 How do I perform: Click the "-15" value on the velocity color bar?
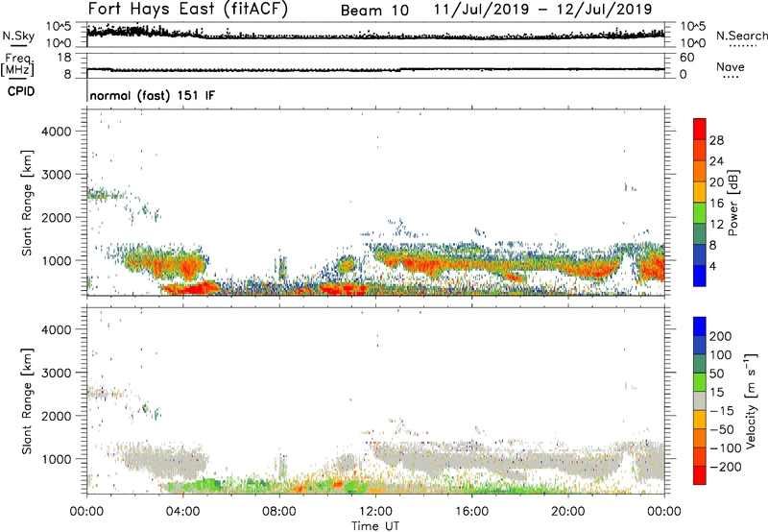722,411
